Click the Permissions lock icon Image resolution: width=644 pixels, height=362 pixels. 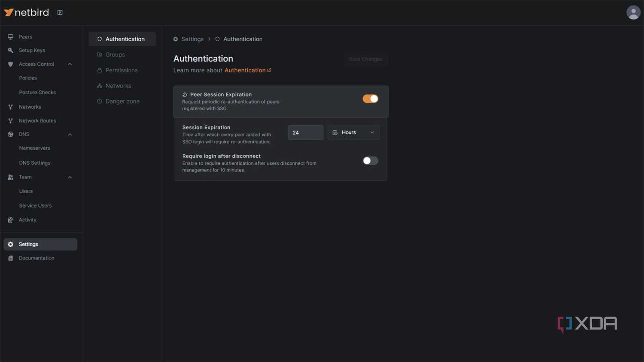(100, 70)
